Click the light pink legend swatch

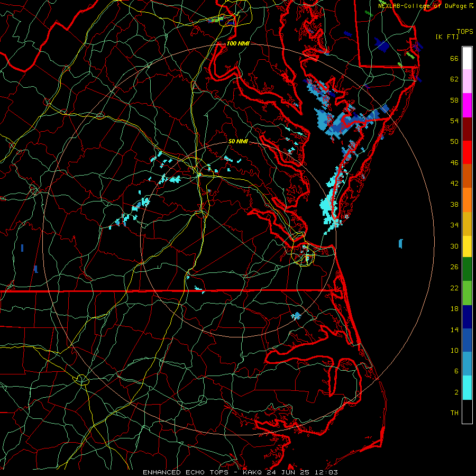pyautogui.click(x=467, y=81)
